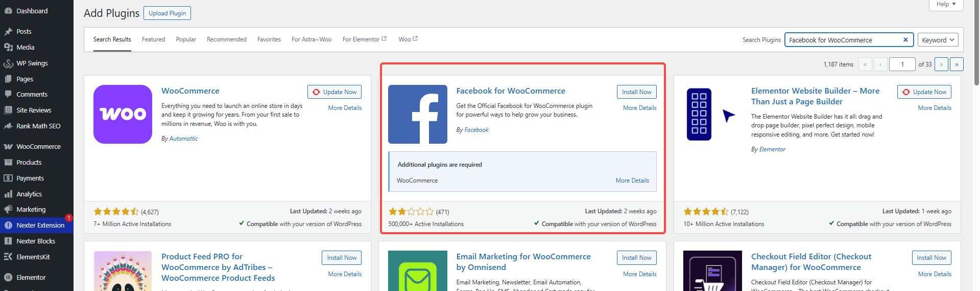
Task: Click the Rank Math SEO icon
Action: pyautogui.click(x=8, y=126)
